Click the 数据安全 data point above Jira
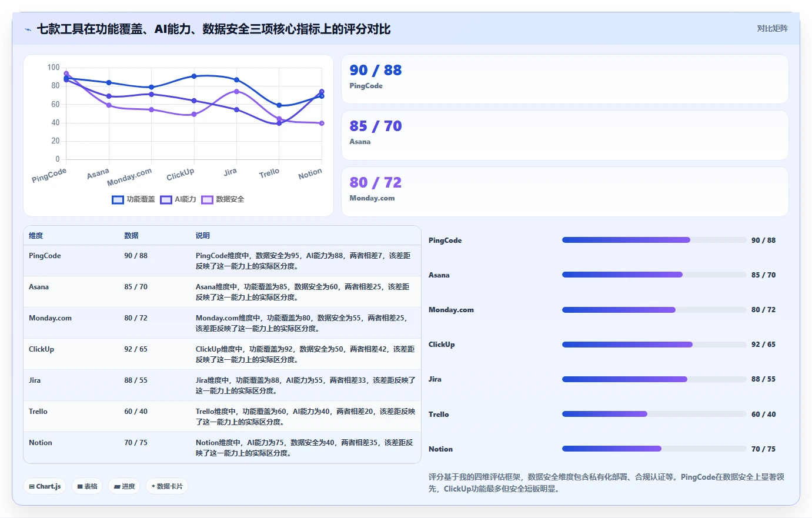This screenshot has height=518, width=812. (236, 91)
